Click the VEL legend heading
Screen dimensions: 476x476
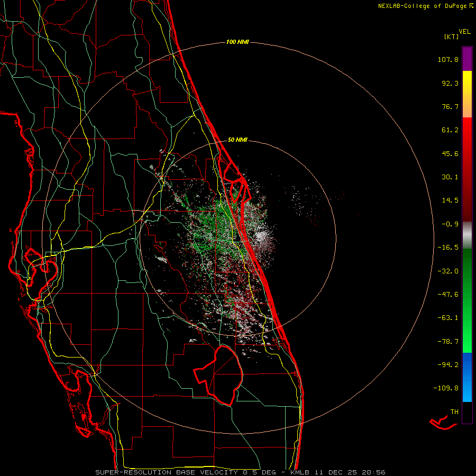pyautogui.click(x=465, y=32)
